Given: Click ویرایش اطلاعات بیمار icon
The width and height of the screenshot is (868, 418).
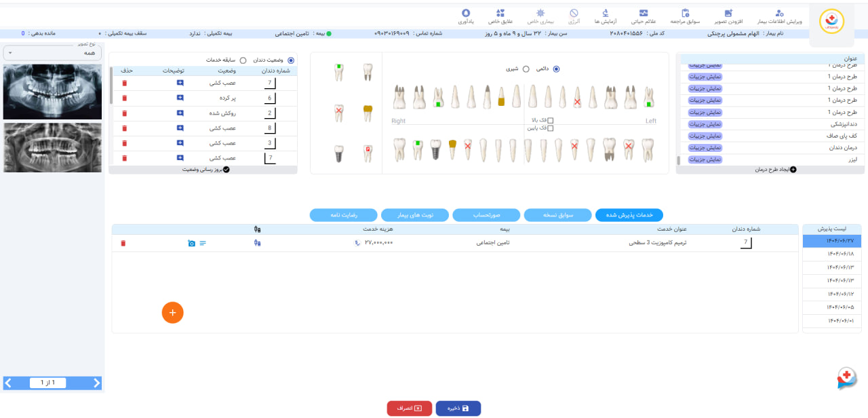Looking at the screenshot, I should 778,14.
